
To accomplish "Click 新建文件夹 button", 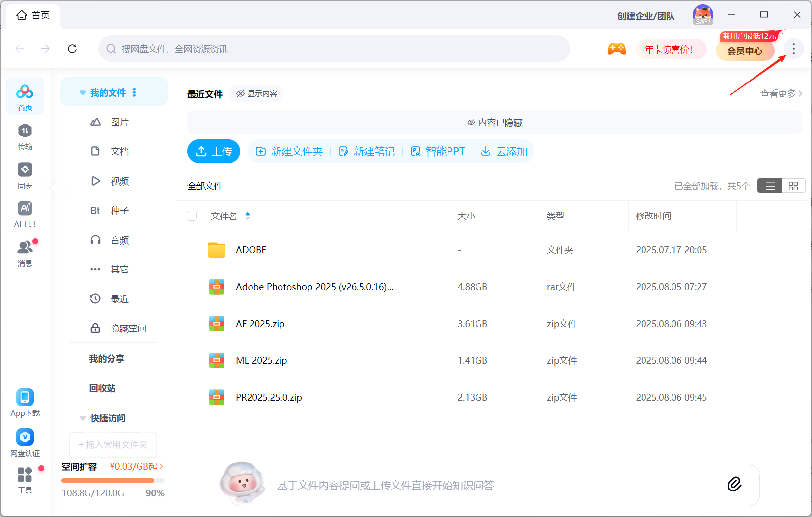I will [289, 151].
